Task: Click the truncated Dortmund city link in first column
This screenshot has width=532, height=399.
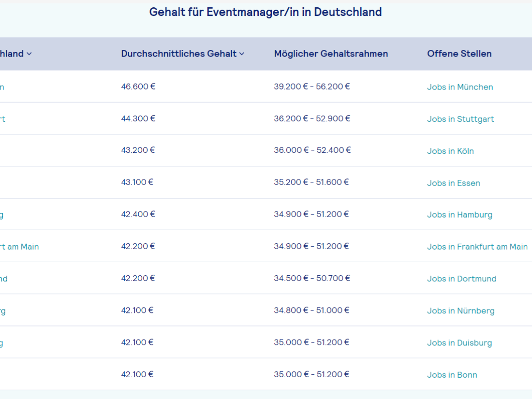Action: click(4, 279)
